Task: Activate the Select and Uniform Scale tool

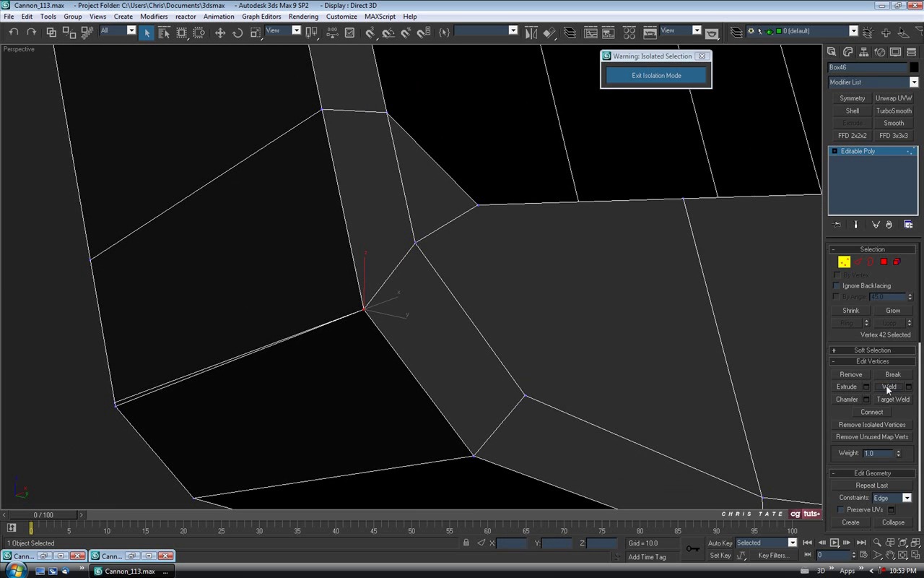Action: pos(256,33)
